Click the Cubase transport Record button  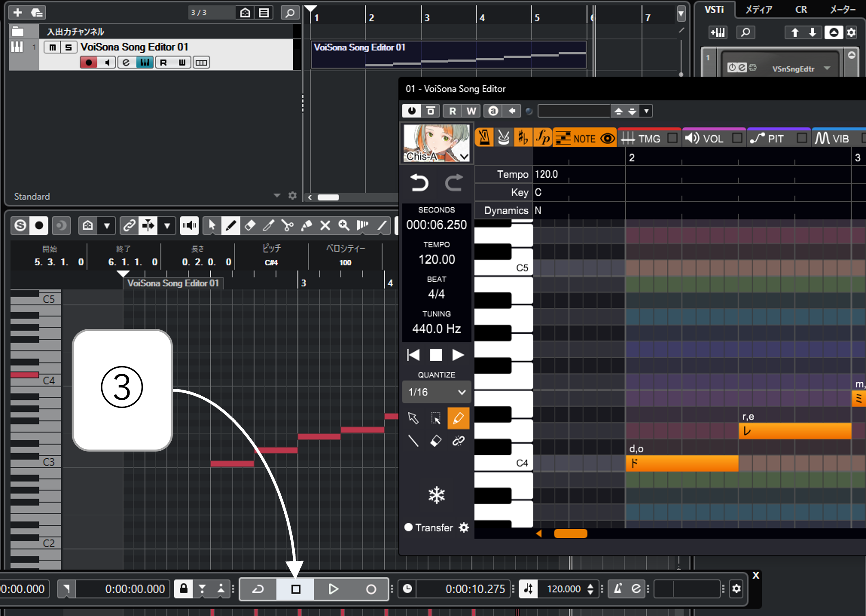[371, 589]
